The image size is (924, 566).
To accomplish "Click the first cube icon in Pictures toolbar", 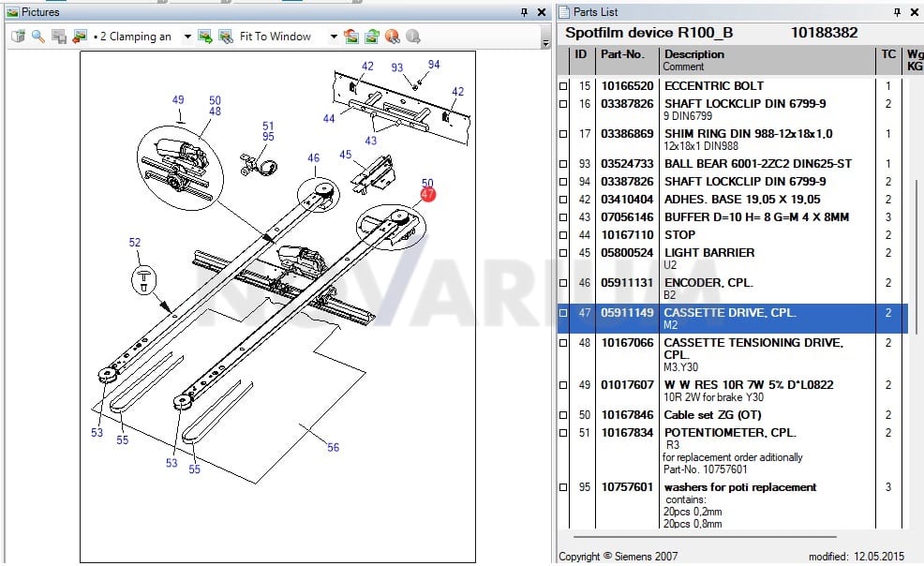I will pyautogui.click(x=18, y=37).
